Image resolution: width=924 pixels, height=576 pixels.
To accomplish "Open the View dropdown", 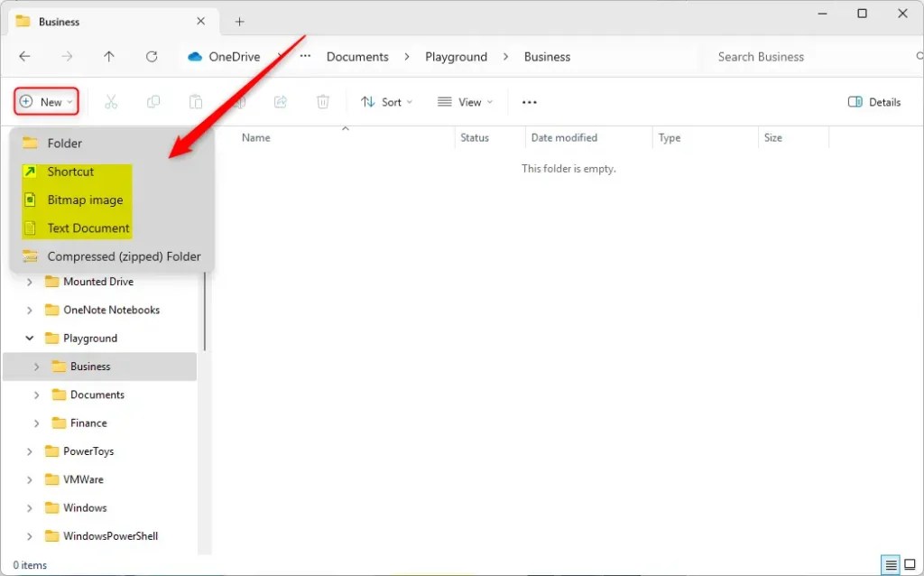I will coord(465,102).
